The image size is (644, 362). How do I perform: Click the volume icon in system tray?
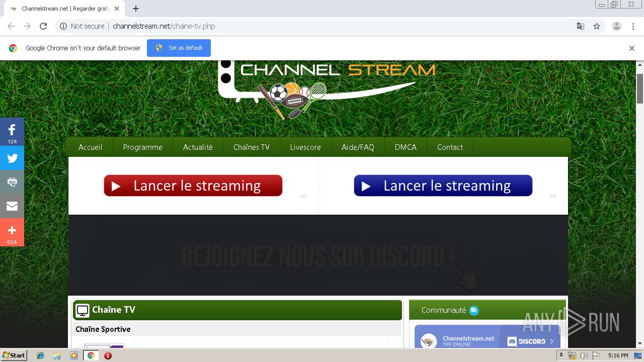coord(584,355)
